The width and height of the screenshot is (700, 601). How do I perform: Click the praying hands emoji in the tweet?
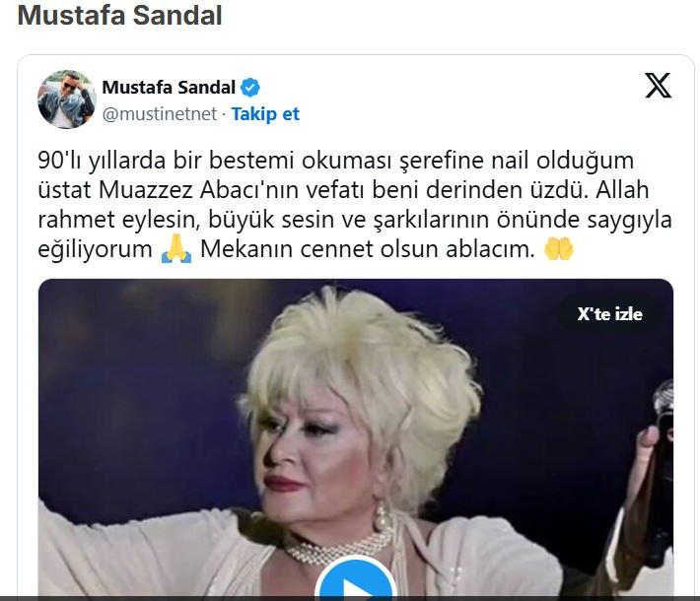point(176,248)
